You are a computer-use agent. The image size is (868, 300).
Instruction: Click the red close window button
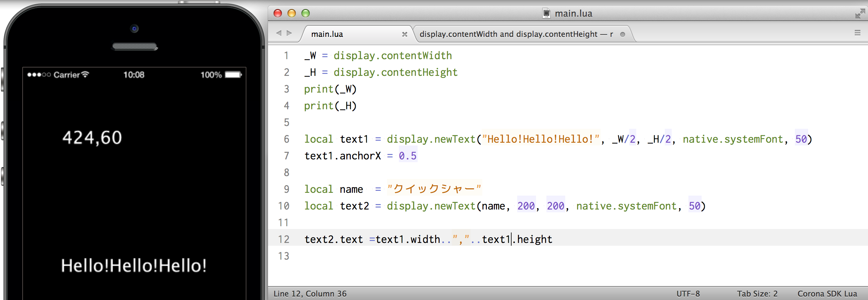click(x=278, y=13)
